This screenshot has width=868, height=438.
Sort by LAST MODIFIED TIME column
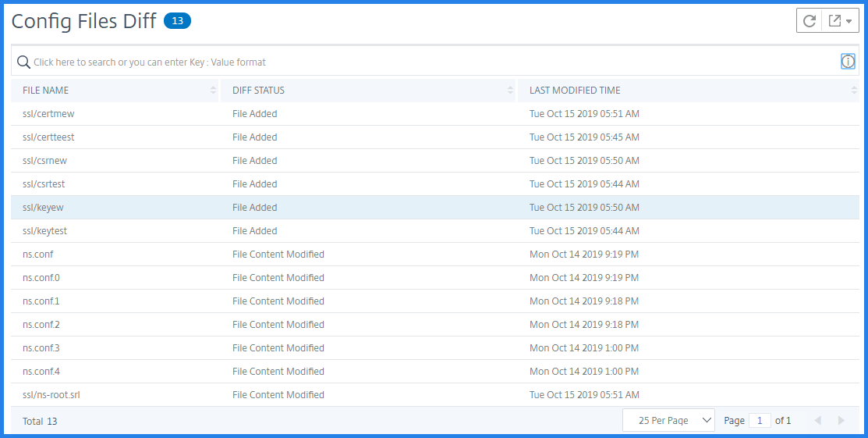tap(854, 91)
